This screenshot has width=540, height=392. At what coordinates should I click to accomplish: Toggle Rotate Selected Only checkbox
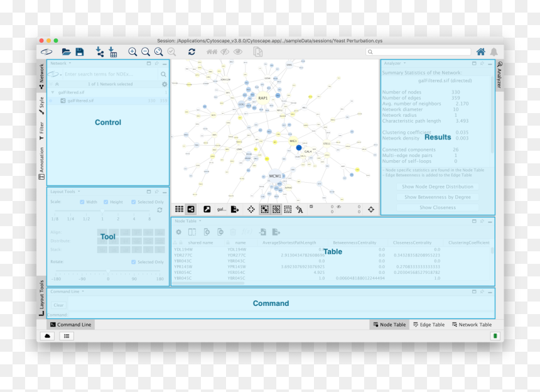pos(133,262)
